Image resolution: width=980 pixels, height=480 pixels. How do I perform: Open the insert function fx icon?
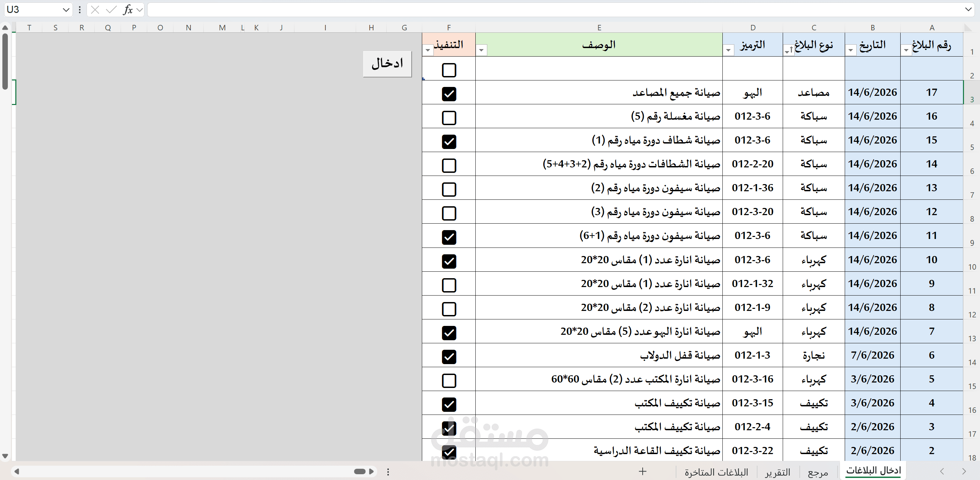click(128, 10)
